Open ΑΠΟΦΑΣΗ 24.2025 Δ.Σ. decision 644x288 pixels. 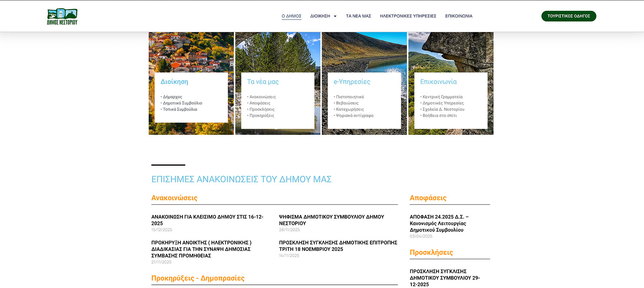439,223
